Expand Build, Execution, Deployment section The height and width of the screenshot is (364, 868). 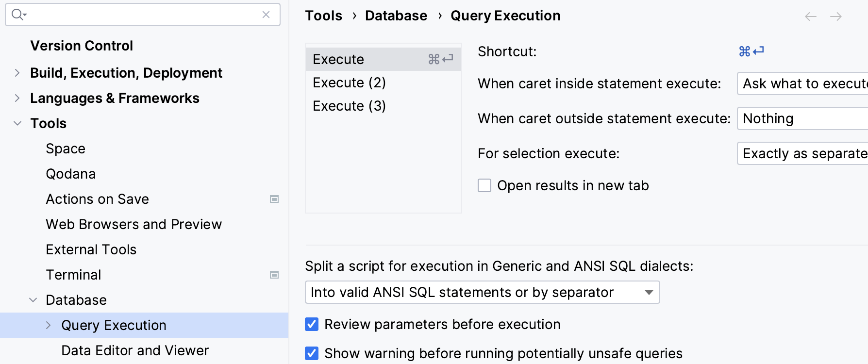point(17,73)
